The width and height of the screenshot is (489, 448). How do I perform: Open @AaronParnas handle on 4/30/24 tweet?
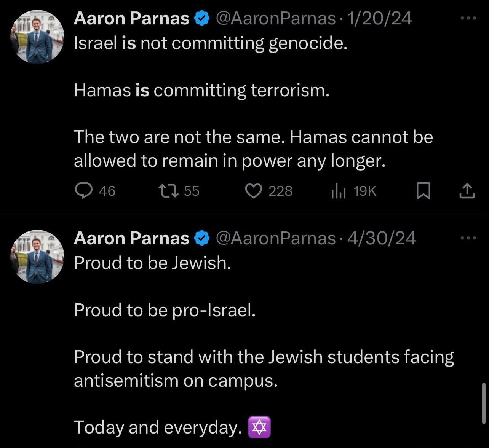click(276, 238)
